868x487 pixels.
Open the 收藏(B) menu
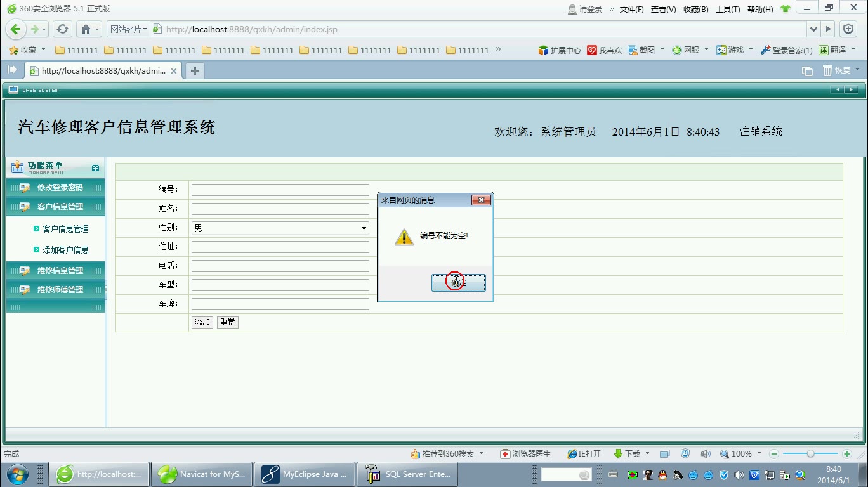tap(696, 9)
